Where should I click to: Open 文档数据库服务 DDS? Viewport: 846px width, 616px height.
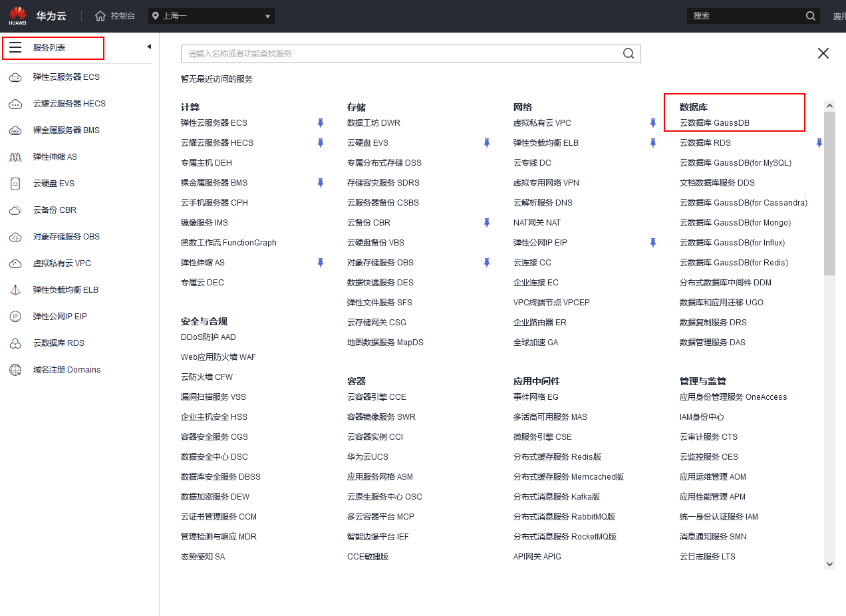click(x=717, y=183)
